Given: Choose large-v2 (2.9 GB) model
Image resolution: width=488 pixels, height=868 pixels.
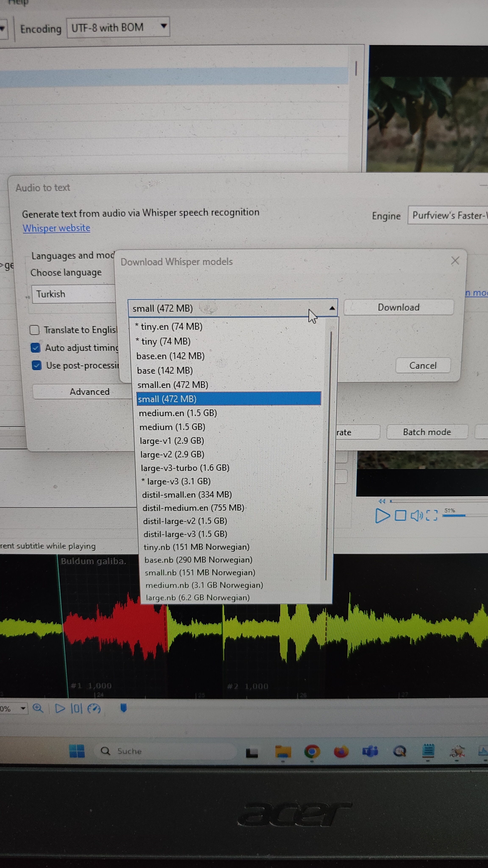Looking at the screenshot, I should [172, 454].
